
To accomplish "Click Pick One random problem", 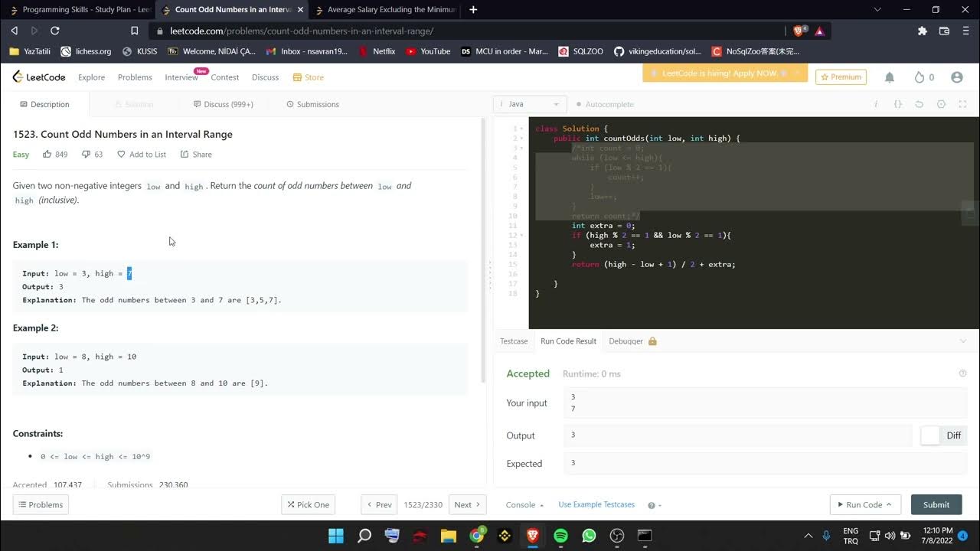I will point(309,505).
